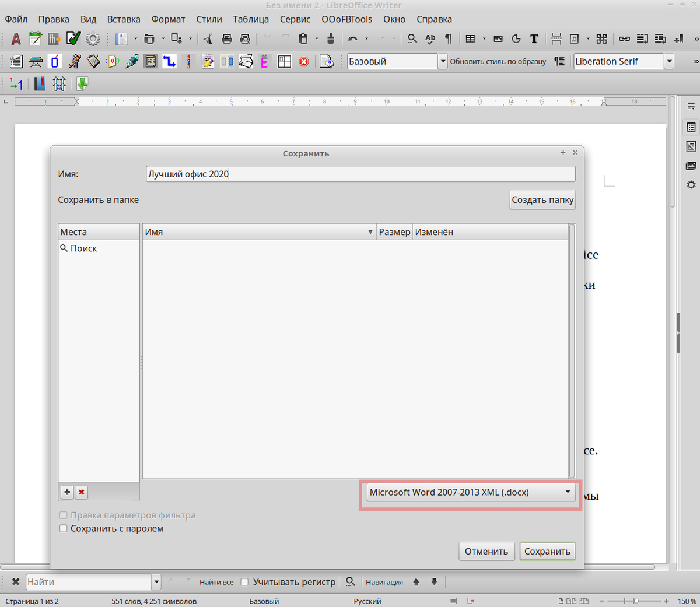Screen dimensions: 700x607
Task: Open sidebar properties menu icon
Action: [691, 127]
